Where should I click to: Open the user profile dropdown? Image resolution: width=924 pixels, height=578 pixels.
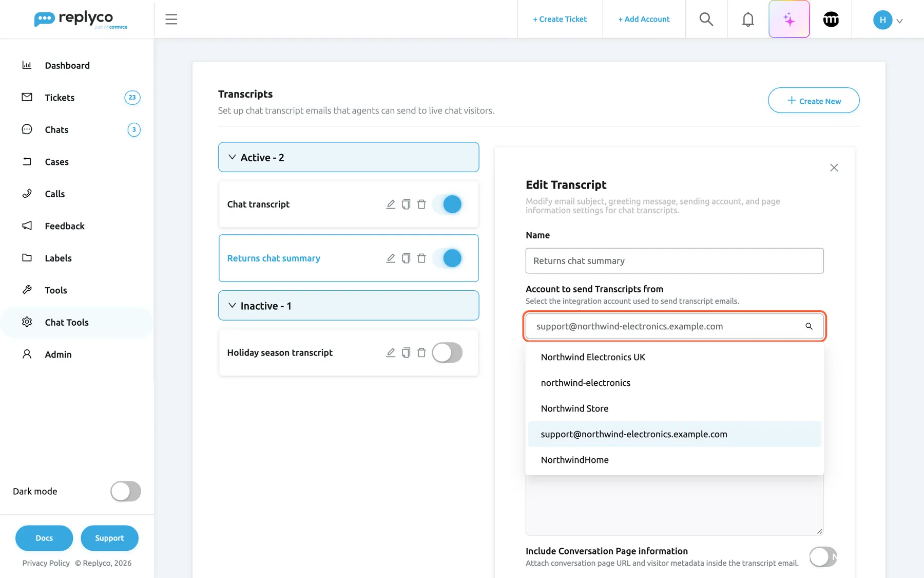888,20
